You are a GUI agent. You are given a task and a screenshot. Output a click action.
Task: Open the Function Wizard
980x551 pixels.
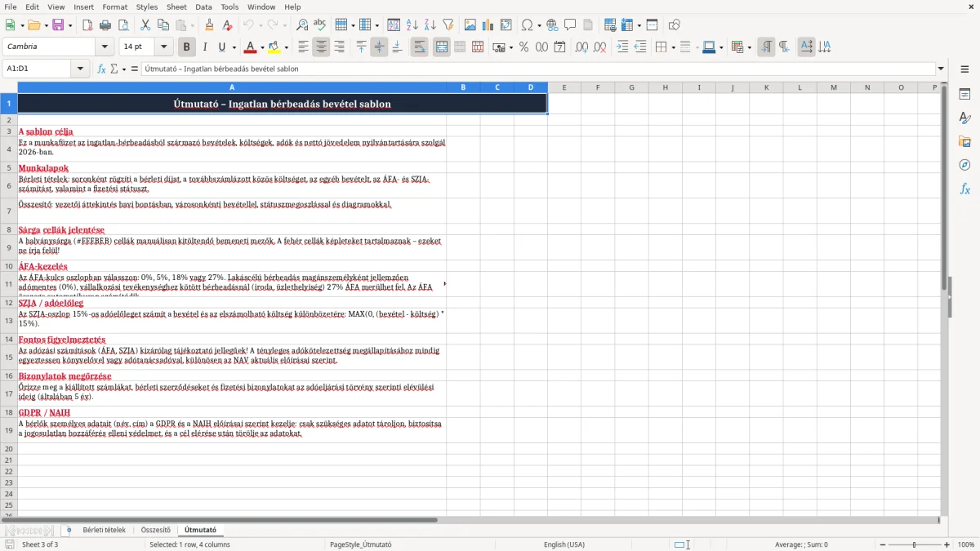coord(102,69)
